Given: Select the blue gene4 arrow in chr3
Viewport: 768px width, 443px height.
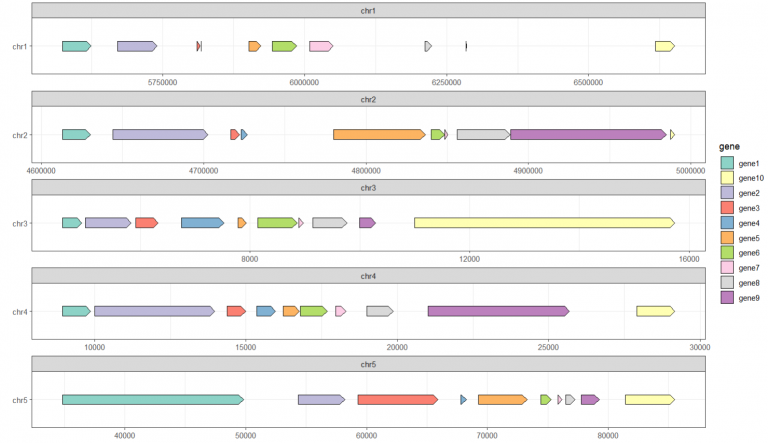Looking at the screenshot, I should click(x=201, y=223).
